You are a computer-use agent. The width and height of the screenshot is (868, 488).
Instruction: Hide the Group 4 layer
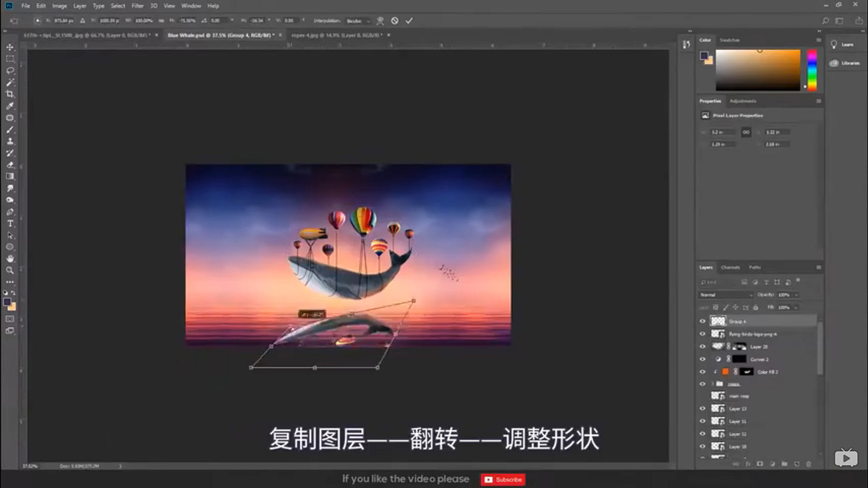pos(702,321)
